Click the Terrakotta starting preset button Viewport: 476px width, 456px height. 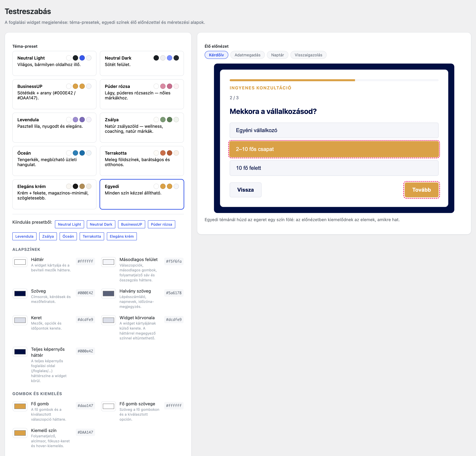click(92, 236)
